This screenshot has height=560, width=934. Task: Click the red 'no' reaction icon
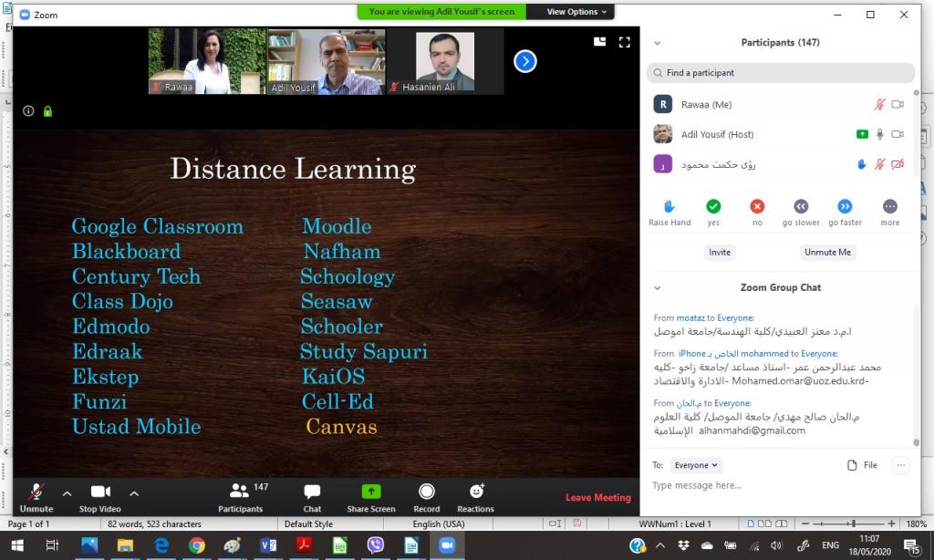click(x=757, y=207)
